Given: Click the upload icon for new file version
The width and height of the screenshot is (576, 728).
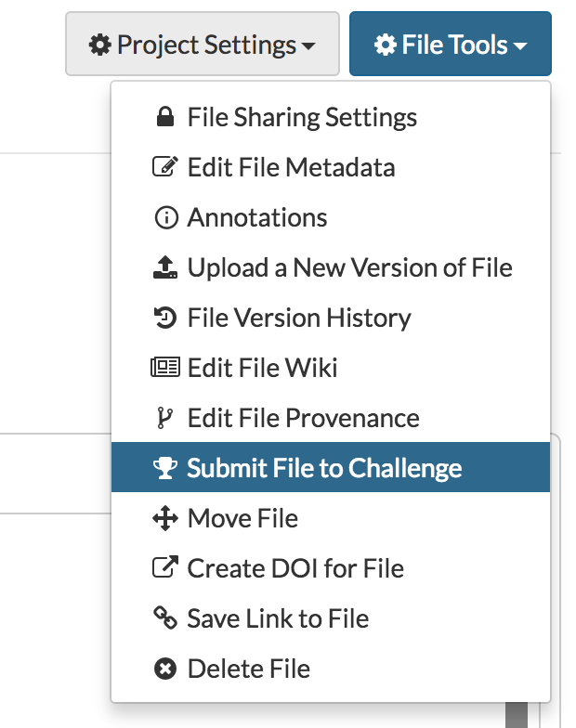Looking at the screenshot, I should click(164, 268).
